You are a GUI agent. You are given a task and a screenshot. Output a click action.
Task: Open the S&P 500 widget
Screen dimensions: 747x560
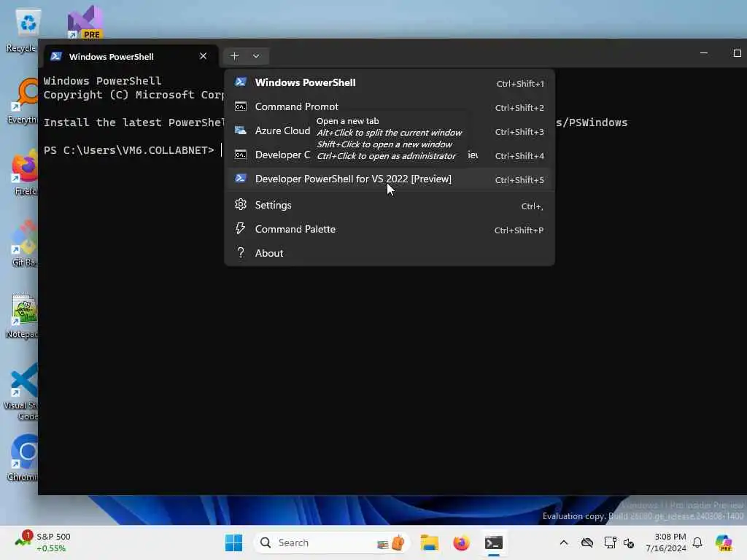click(x=43, y=542)
